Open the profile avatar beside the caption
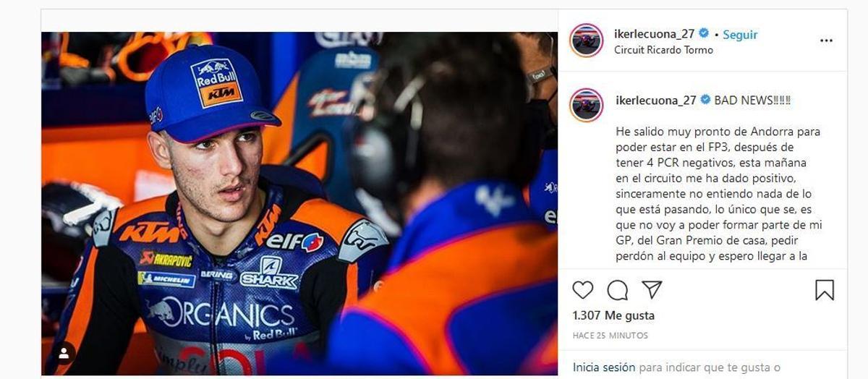 (586, 106)
